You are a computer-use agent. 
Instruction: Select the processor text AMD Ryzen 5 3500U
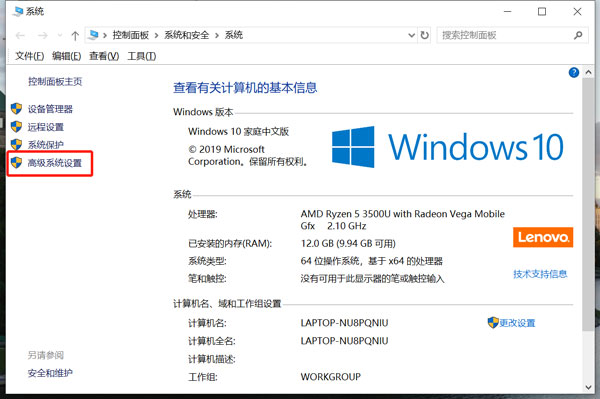[x=345, y=214]
